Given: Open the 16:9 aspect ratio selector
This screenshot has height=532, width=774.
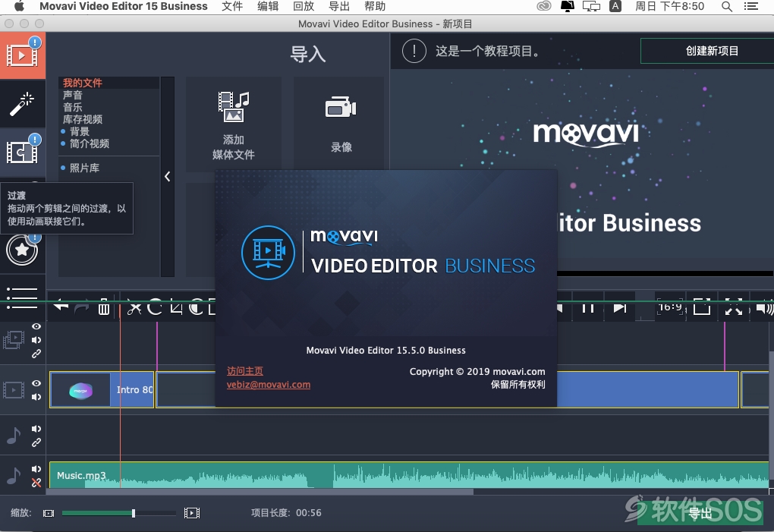Looking at the screenshot, I should pos(670,307).
